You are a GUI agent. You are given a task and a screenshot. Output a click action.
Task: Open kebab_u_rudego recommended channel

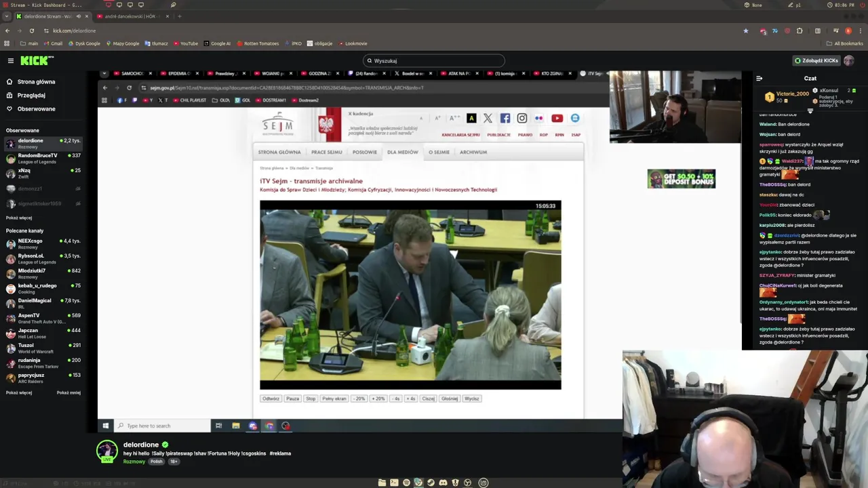click(43, 288)
